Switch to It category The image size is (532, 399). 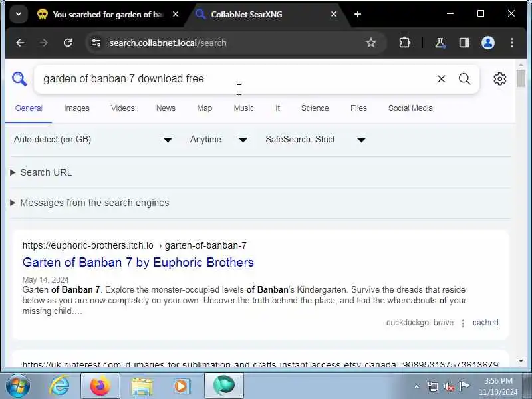[x=277, y=108]
